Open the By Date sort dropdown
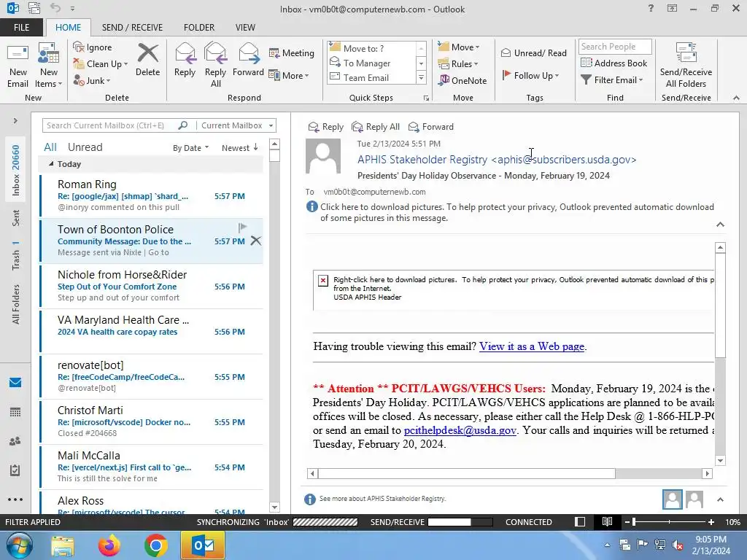 190,148
